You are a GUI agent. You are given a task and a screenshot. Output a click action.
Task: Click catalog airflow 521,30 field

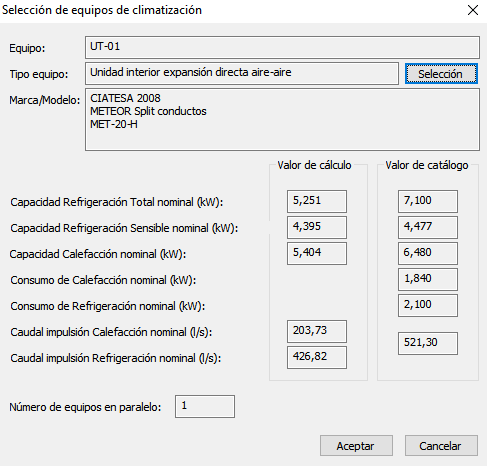point(428,343)
